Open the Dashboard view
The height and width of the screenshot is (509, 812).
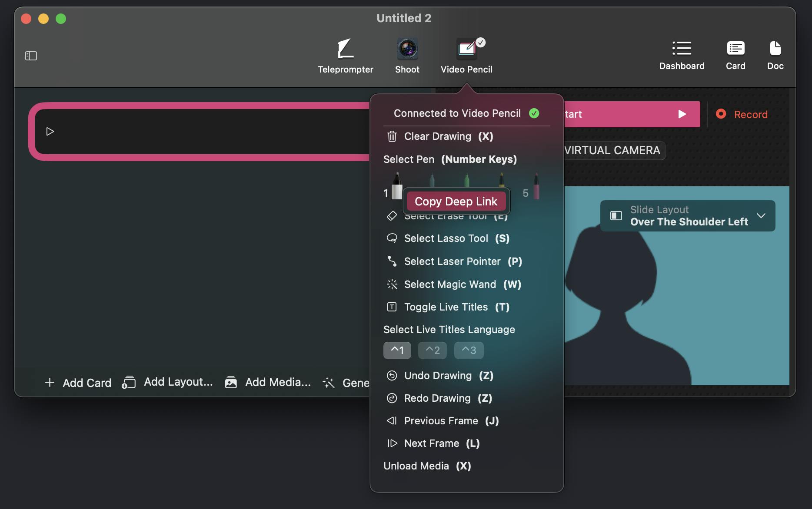coord(682,55)
